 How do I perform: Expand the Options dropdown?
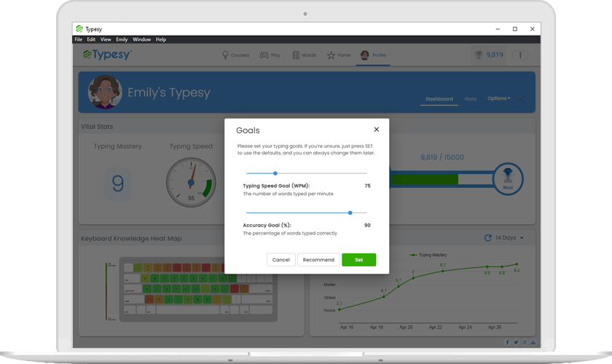499,98
